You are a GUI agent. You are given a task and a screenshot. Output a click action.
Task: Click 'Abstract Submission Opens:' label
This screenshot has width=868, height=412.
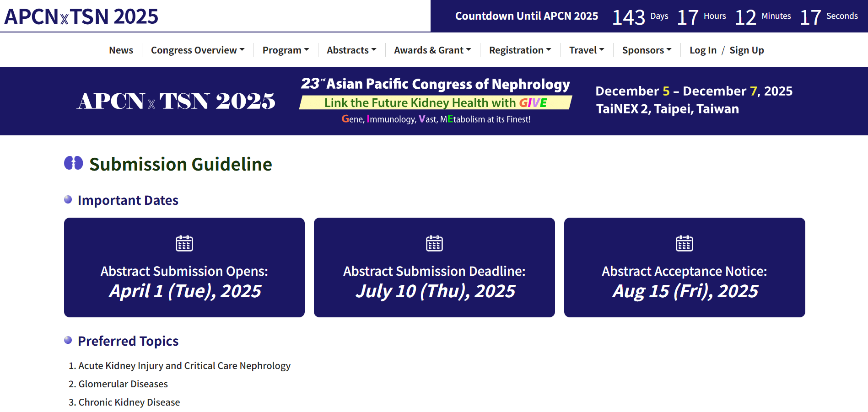click(x=184, y=271)
